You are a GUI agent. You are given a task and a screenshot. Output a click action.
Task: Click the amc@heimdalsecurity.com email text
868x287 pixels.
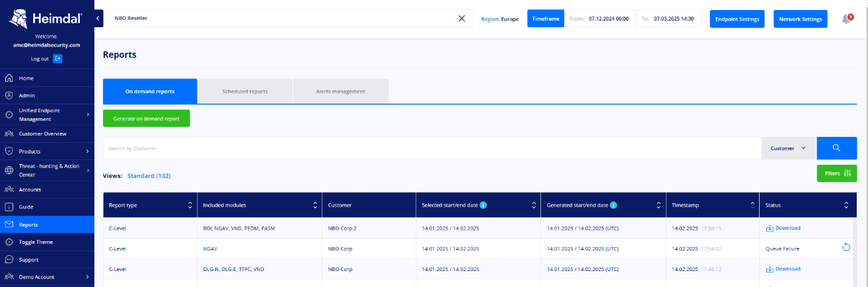(x=47, y=45)
